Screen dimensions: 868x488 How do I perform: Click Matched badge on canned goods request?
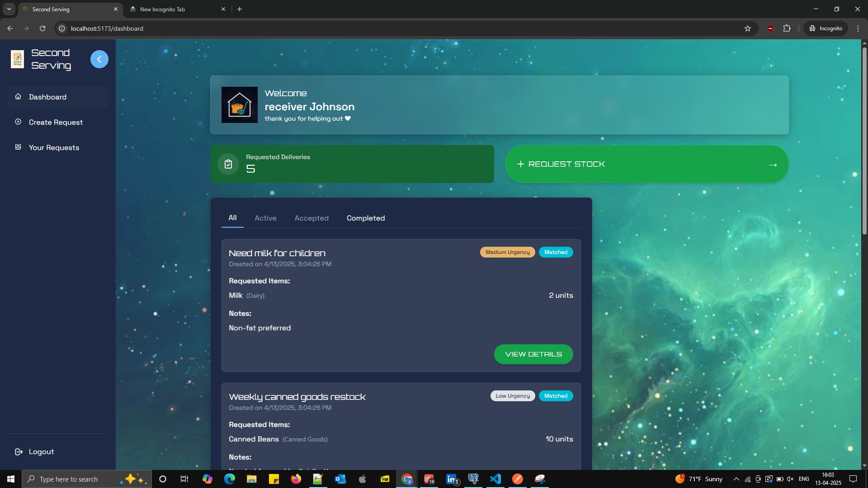point(556,396)
